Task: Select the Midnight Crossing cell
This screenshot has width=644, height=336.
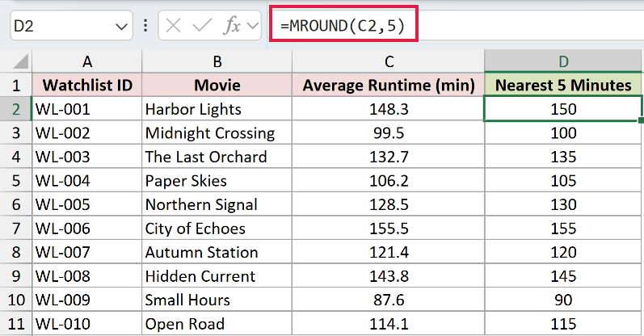Action: [x=217, y=132]
